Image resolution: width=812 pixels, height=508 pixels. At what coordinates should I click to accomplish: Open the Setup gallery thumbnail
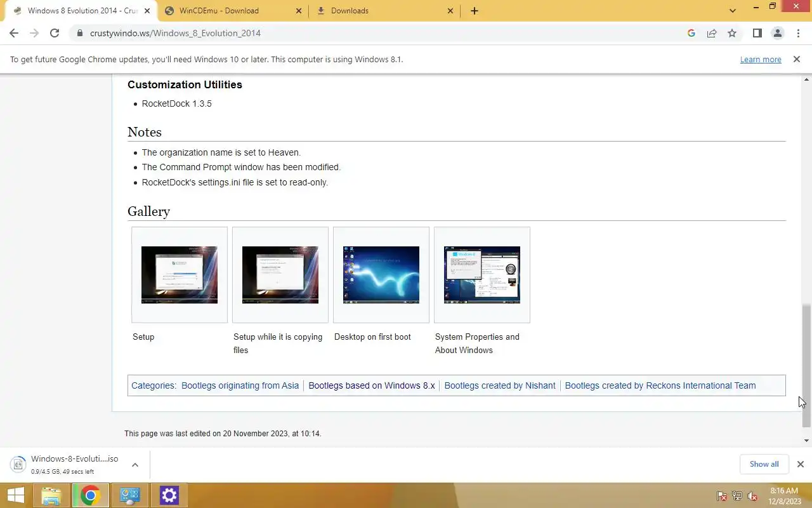pyautogui.click(x=180, y=275)
